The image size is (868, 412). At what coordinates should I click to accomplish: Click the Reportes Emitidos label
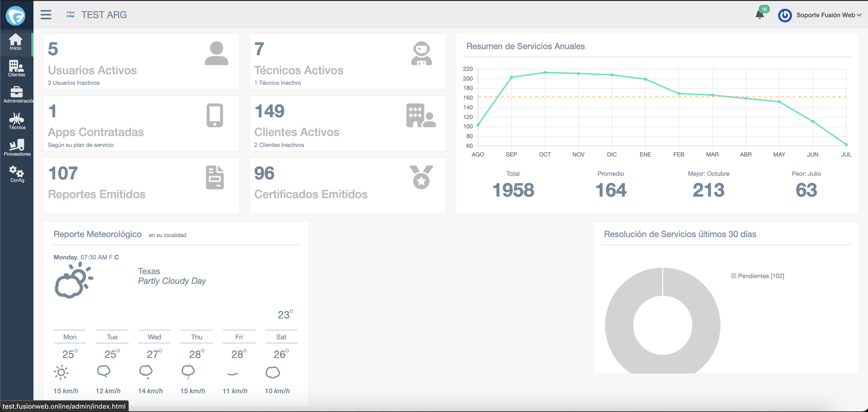tap(97, 194)
